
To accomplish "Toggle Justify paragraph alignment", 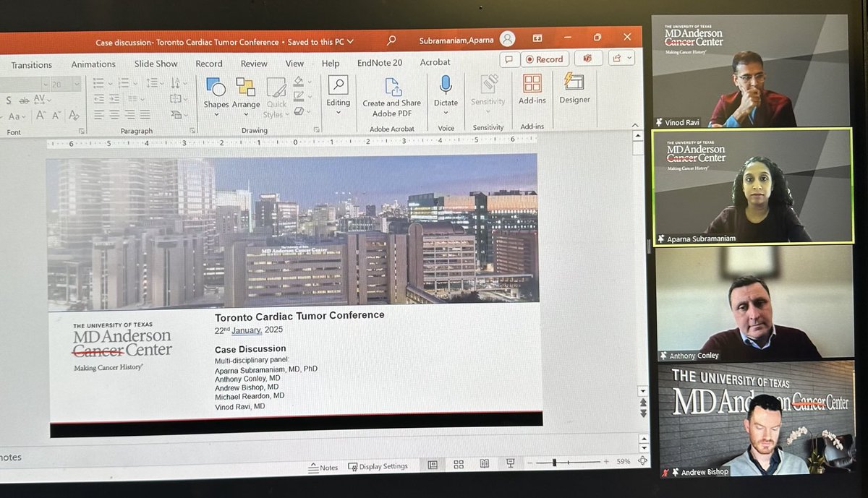I will [145, 115].
